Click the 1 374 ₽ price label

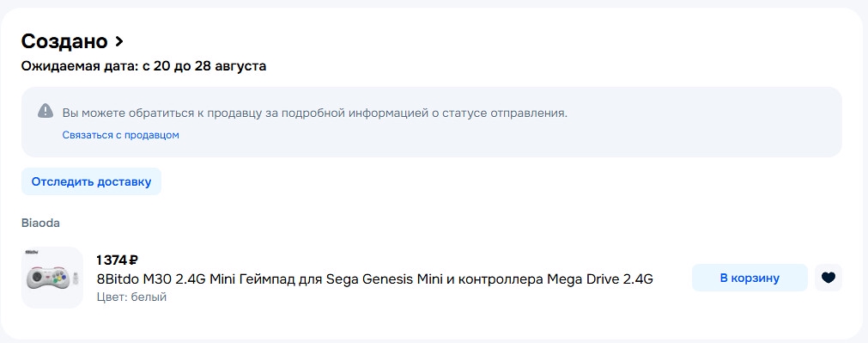click(x=117, y=260)
